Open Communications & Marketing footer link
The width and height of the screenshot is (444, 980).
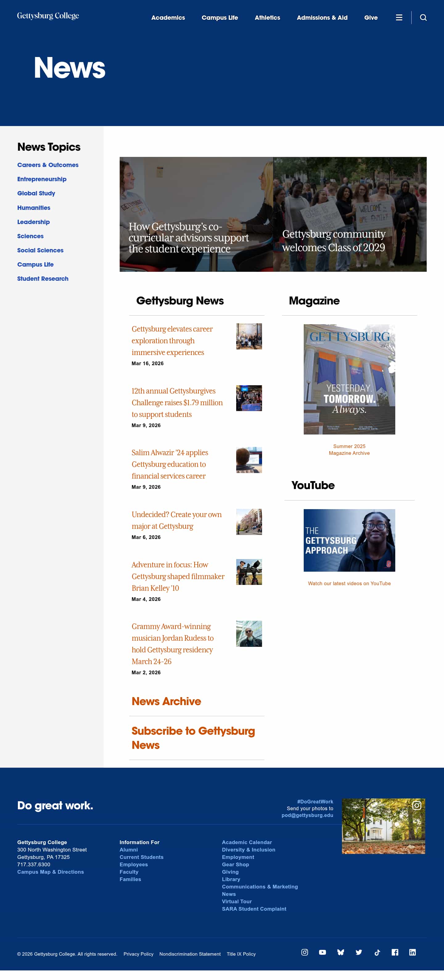pos(260,887)
